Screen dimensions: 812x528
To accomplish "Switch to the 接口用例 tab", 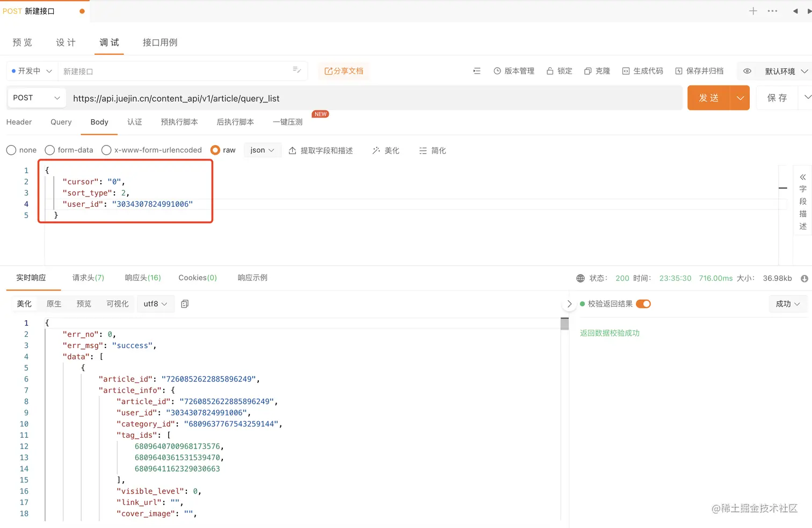I will [160, 42].
